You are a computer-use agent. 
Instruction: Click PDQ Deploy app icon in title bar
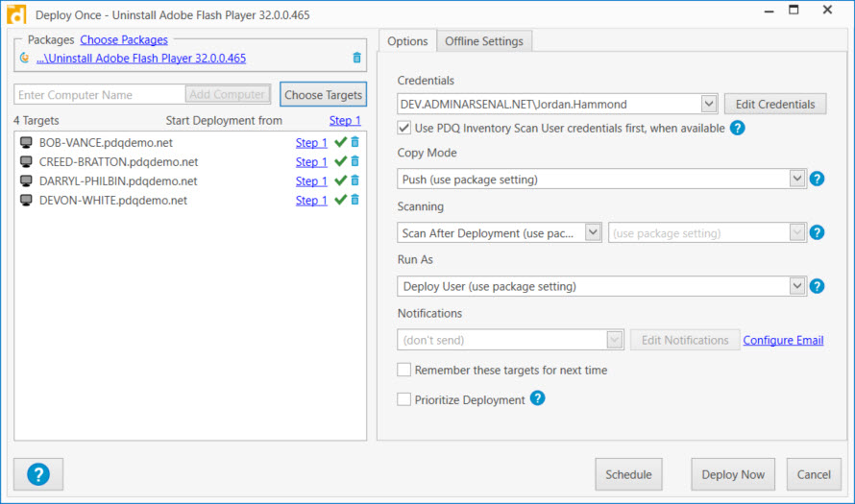16,14
